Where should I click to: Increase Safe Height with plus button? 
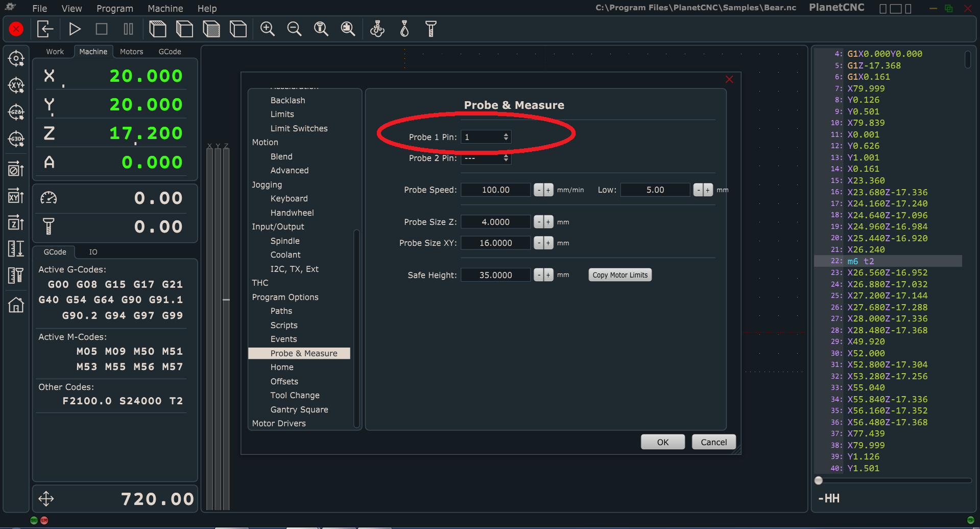coord(548,275)
